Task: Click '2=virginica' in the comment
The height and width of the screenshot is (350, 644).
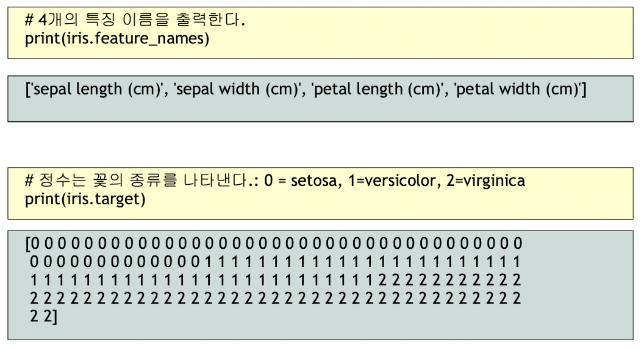Action: (485, 180)
